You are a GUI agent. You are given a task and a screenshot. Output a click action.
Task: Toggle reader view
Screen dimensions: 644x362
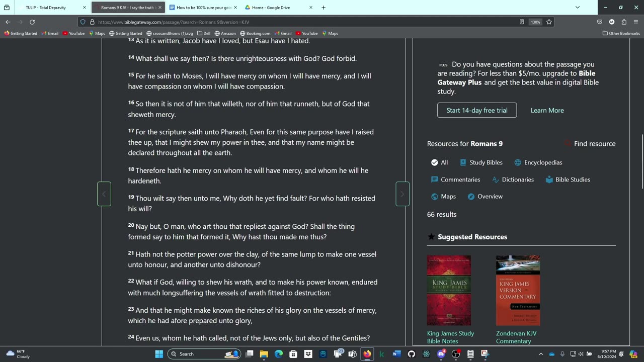click(522, 22)
